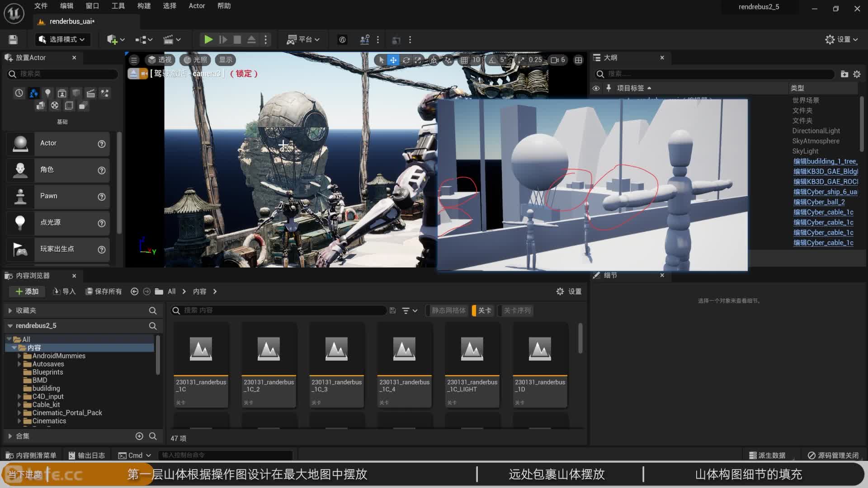Open the 构建 build menu
The image size is (868, 488).
pos(144,6)
